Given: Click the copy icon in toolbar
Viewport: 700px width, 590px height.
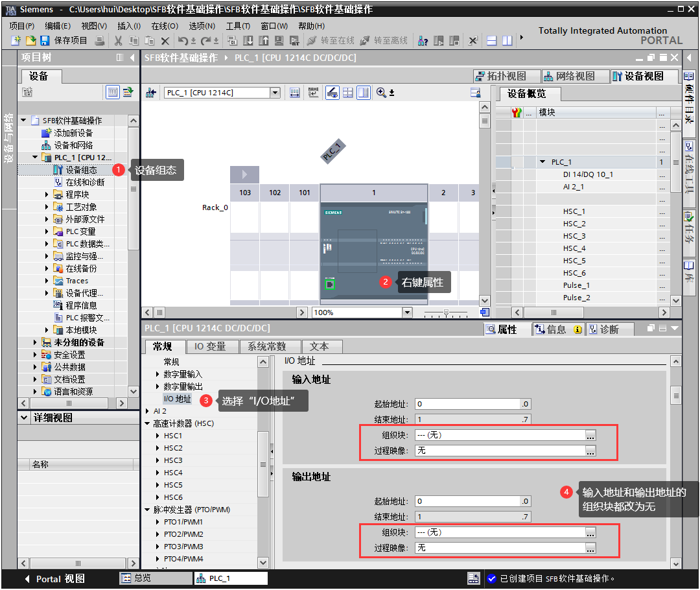Looking at the screenshot, I should tap(134, 41).
